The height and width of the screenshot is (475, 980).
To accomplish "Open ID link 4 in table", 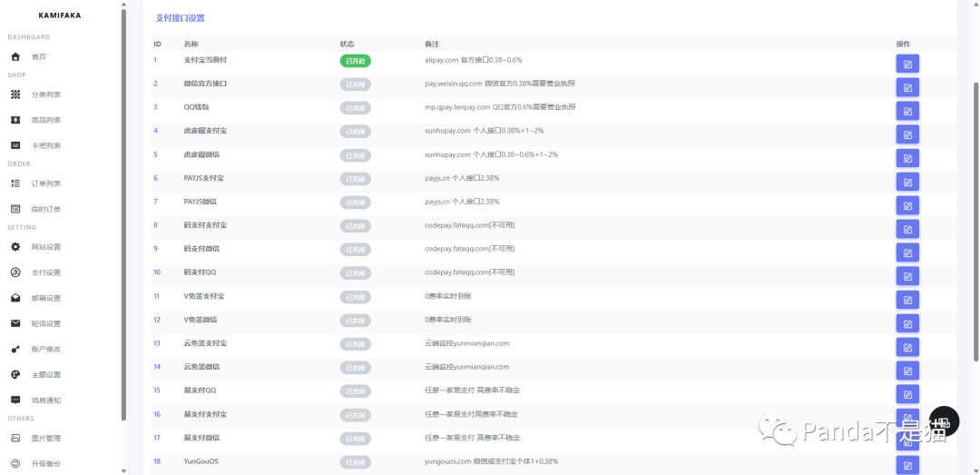I will click(x=156, y=131).
